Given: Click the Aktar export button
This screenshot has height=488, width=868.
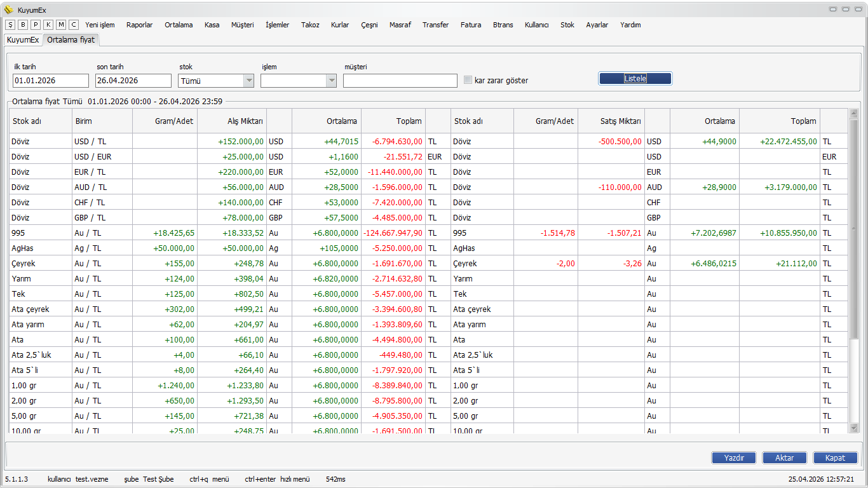Looking at the screenshot, I should 784,457.
